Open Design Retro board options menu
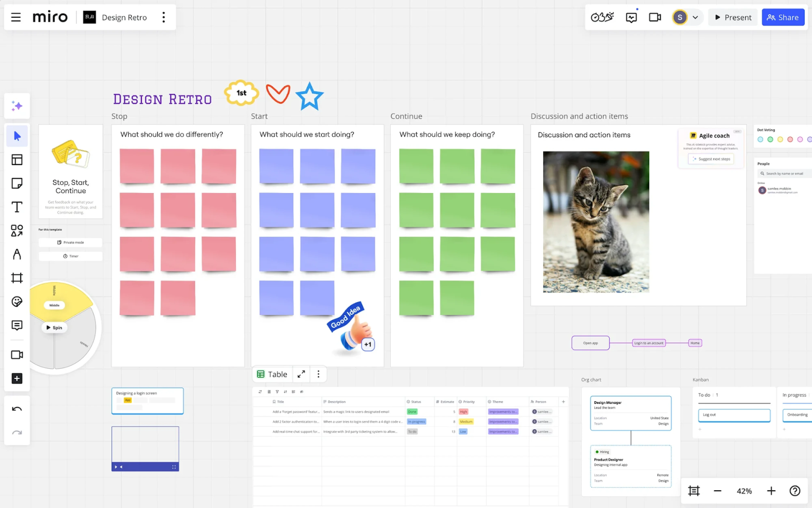This screenshot has width=812, height=508. point(163,17)
